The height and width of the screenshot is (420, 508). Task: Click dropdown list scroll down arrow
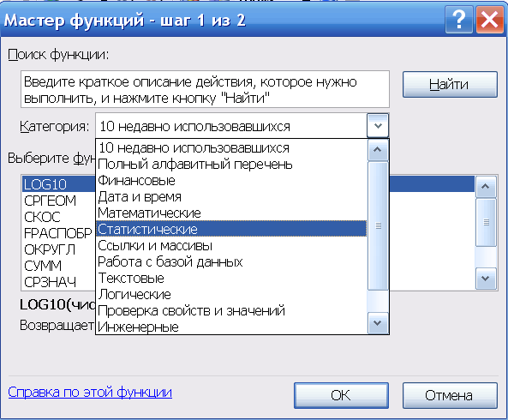tap(378, 323)
